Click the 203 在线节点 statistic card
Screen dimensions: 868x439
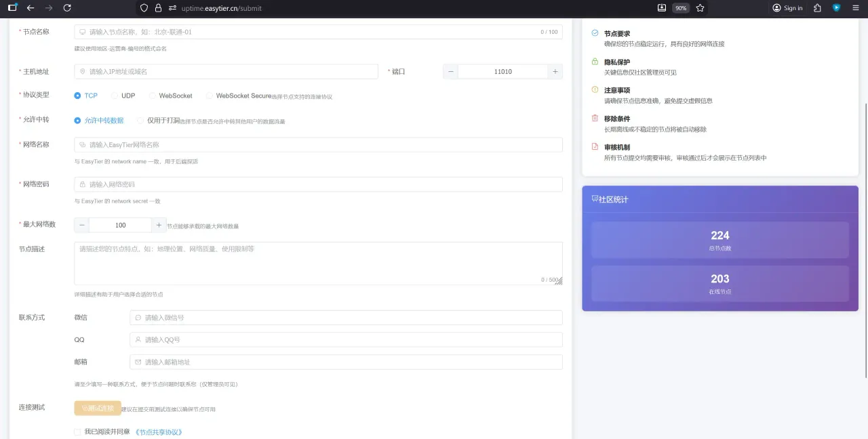click(720, 283)
